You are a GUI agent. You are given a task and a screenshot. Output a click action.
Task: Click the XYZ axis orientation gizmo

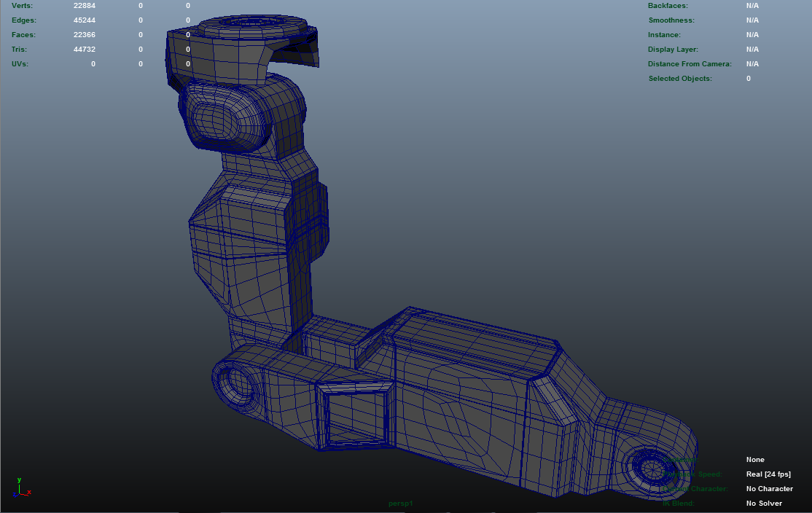pos(22,488)
